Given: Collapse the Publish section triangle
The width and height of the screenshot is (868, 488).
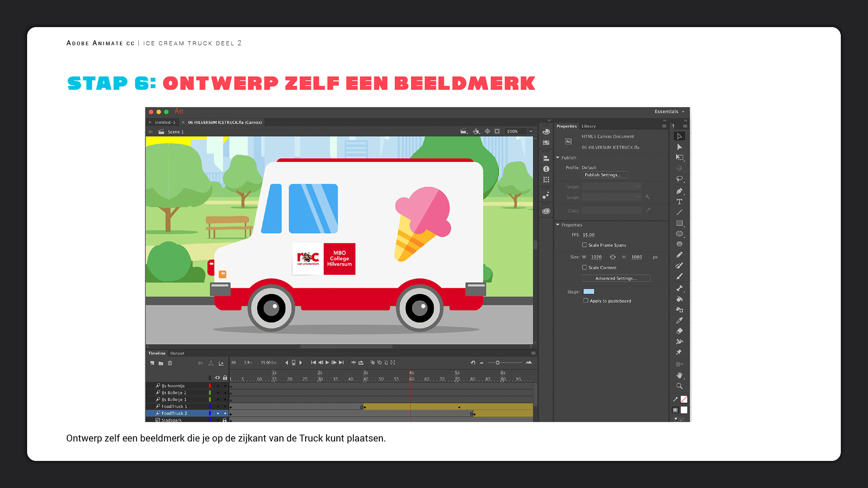Looking at the screenshot, I should pyautogui.click(x=558, y=158).
